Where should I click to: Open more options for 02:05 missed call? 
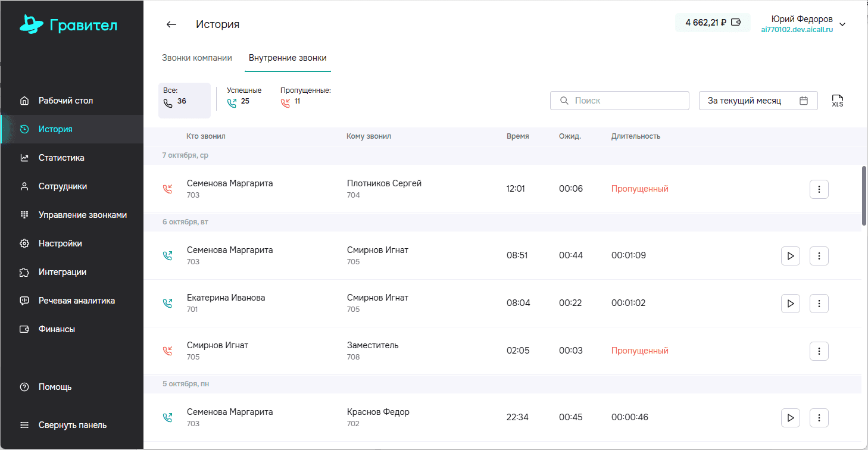click(819, 351)
